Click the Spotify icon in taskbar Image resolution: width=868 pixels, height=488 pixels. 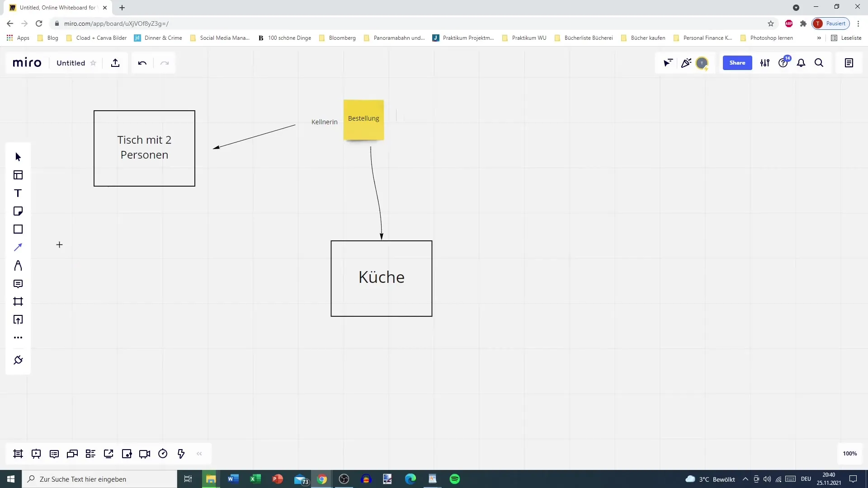tap(455, 479)
